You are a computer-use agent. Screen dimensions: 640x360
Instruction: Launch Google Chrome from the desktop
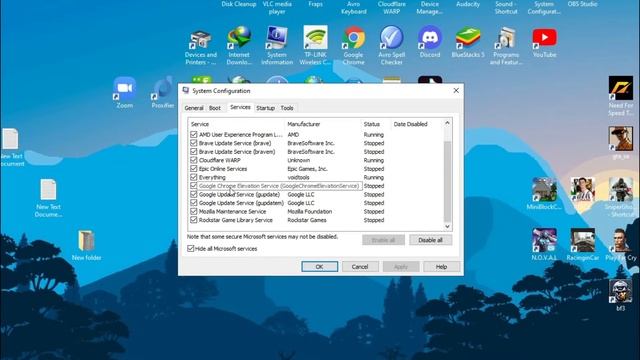click(x=353, y=46)
